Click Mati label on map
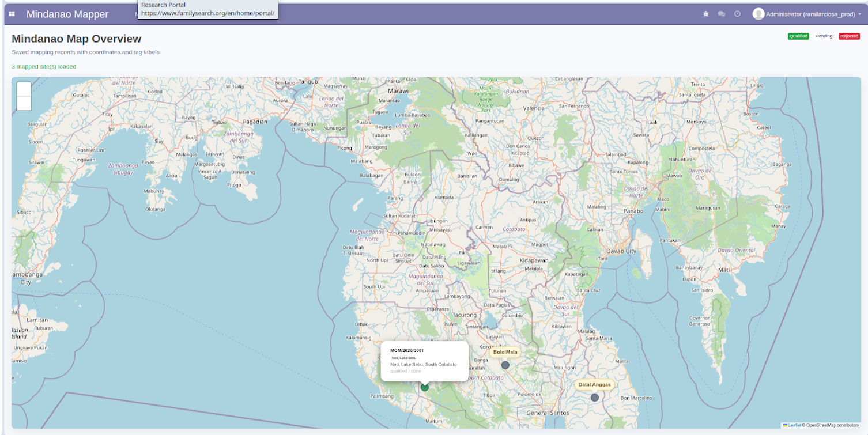 tap(724, 269)
